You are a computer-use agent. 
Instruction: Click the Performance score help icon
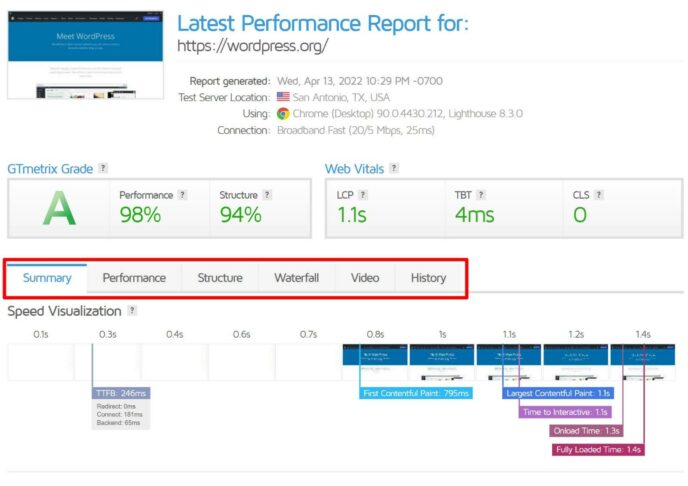coord(183,195)
